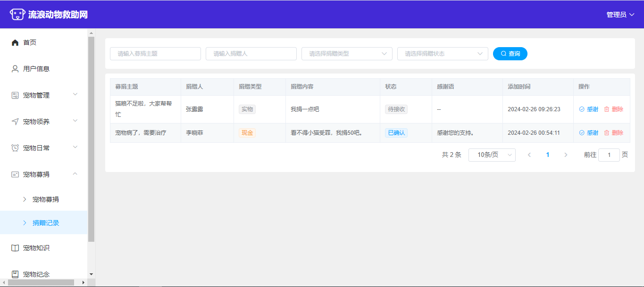The height and width of the screenshot is (287, 644).
Task: Click the book icon beside 宠物知识
Action: click(x=15, y=248)
